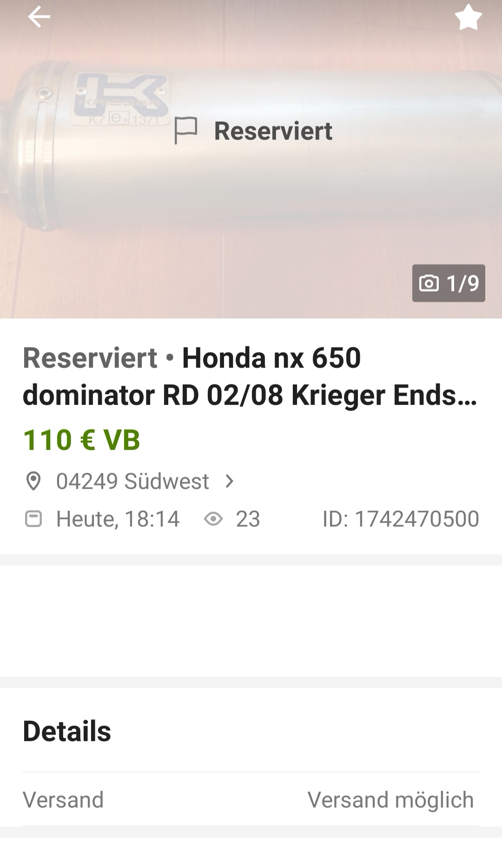Open the Krieger exhaust main photo

tap(251, 159)
